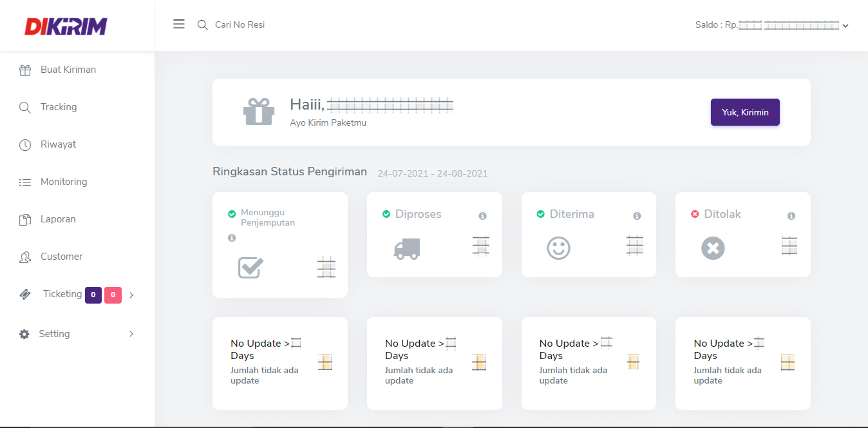Open the Saldo account dropdown
This screenshot has width=868, height=428.
845,26
